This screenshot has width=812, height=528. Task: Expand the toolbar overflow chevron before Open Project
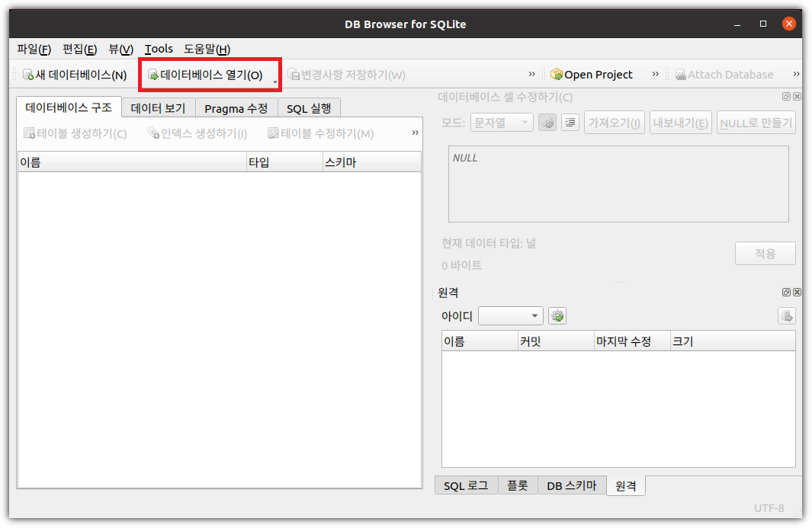click(531, 74)
